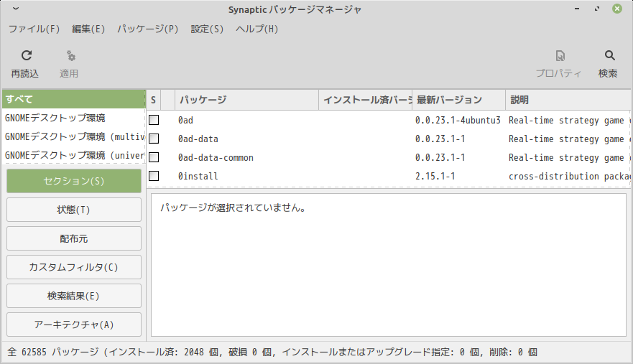Open the パッケージ(P) menu
This screenshot has height=364, width=633.
[x=148, y=29]
